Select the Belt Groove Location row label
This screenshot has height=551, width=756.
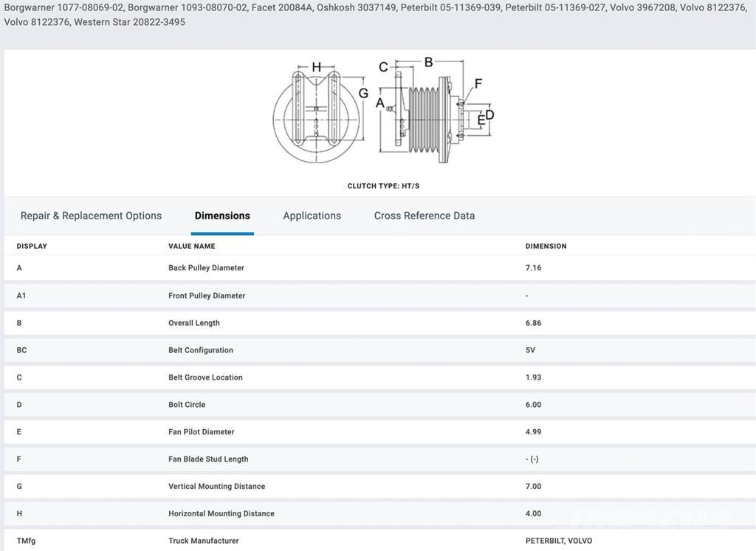[x=205, y=377]
